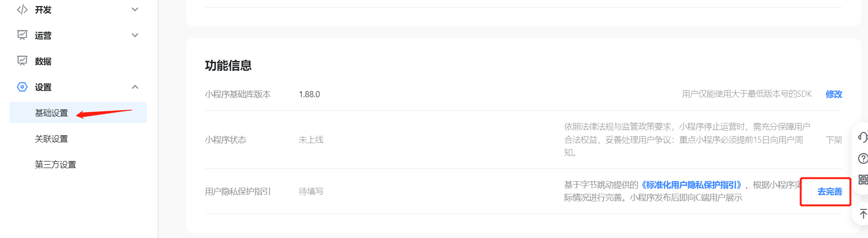Open the 数据 menu item

43,61
